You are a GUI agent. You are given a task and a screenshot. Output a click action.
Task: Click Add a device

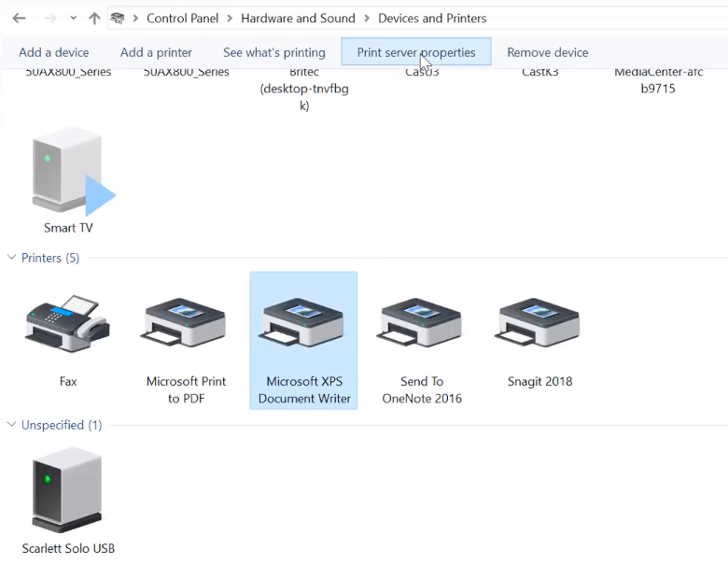tap(54, 52)
